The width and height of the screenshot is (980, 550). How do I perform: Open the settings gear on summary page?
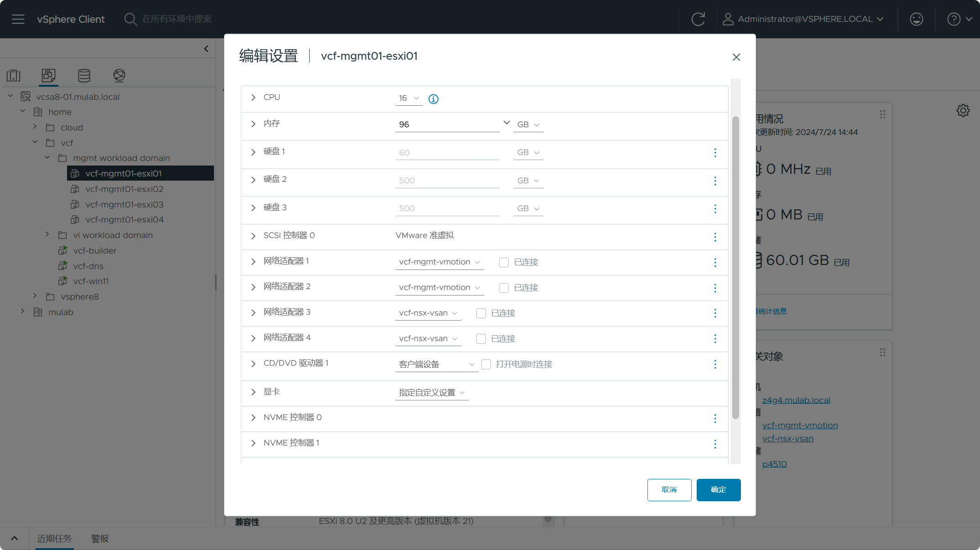point(963,110)
